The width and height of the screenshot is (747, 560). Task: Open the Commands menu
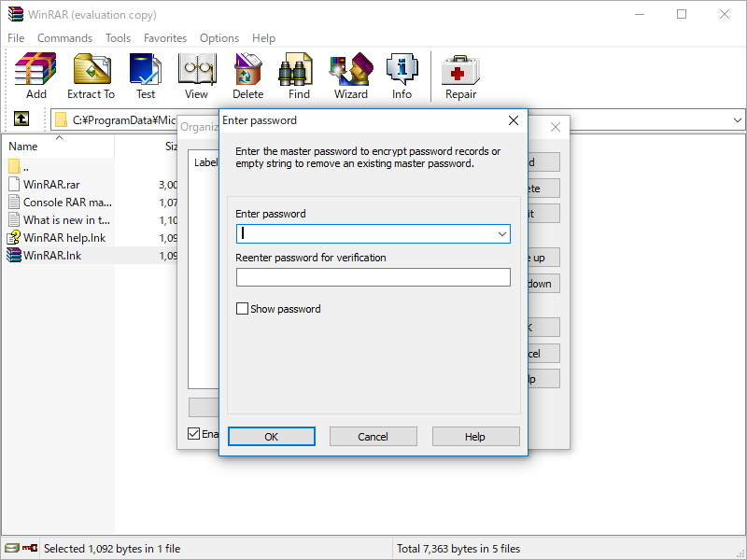point(64,38)
